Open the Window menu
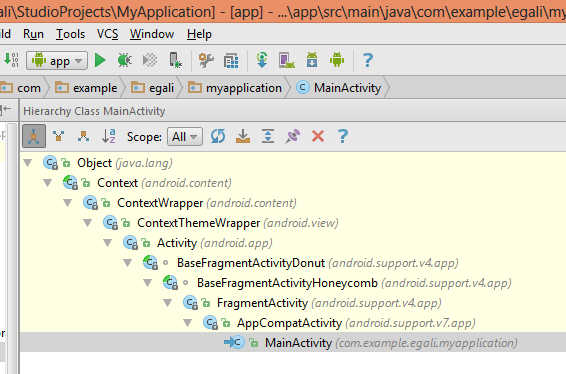 152,34
